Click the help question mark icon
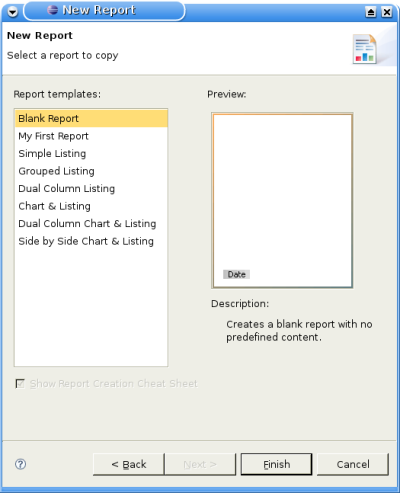 [20, 464]
